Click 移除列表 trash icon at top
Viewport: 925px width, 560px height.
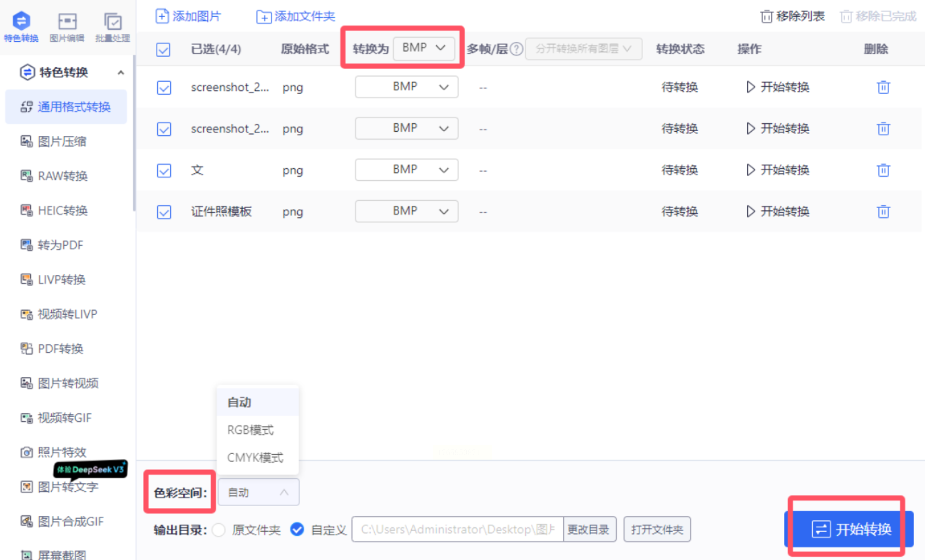click(x=766, y=16)
